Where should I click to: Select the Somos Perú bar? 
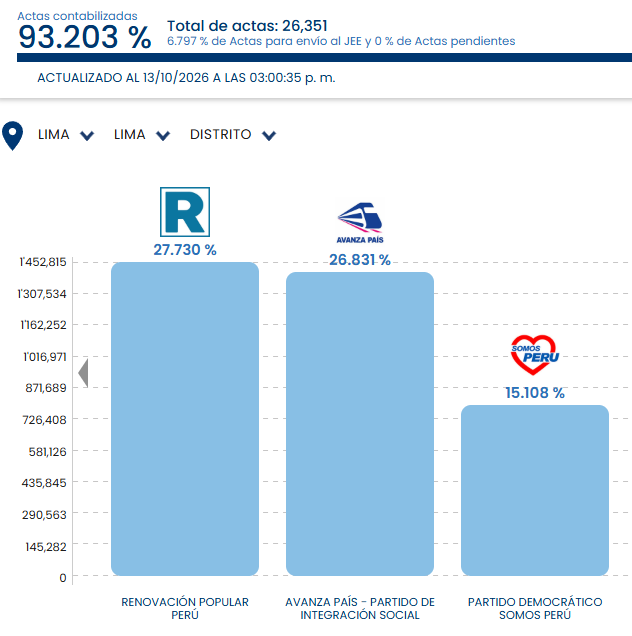coord(535,490)
